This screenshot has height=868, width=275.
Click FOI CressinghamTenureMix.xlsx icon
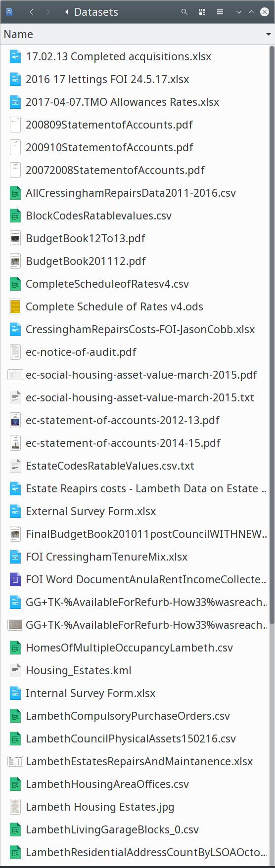[x=15, y=557]
